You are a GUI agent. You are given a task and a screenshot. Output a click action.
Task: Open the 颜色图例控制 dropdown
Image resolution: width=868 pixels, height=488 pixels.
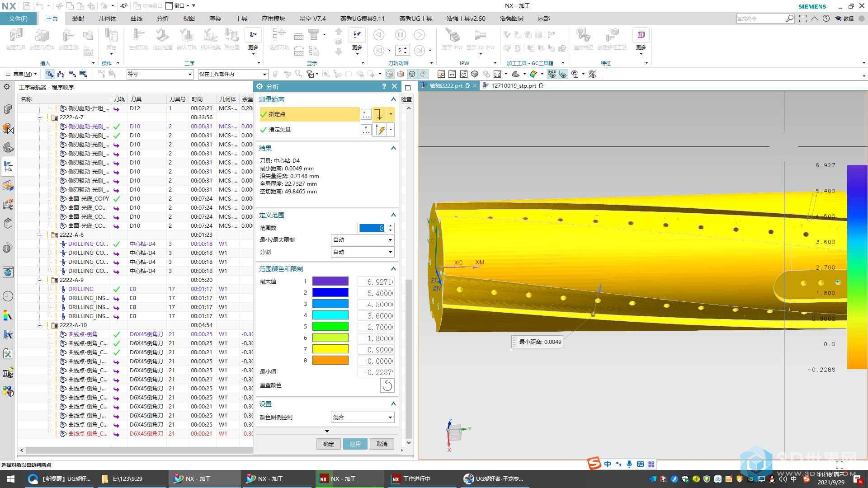coord(363,418)
